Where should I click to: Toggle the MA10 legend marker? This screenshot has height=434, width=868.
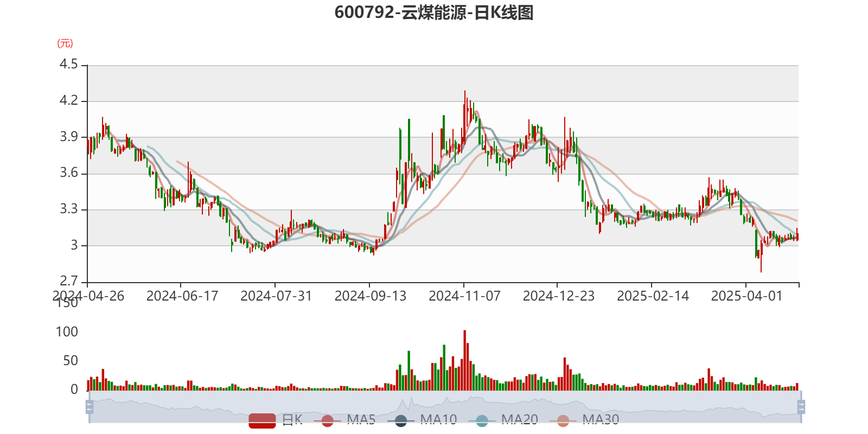coord(401,420)
